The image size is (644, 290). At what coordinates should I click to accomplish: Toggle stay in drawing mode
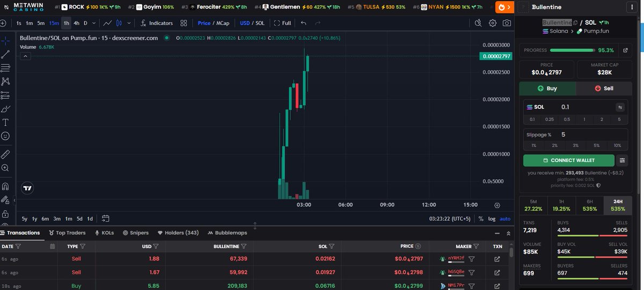[x=5, y=200]
